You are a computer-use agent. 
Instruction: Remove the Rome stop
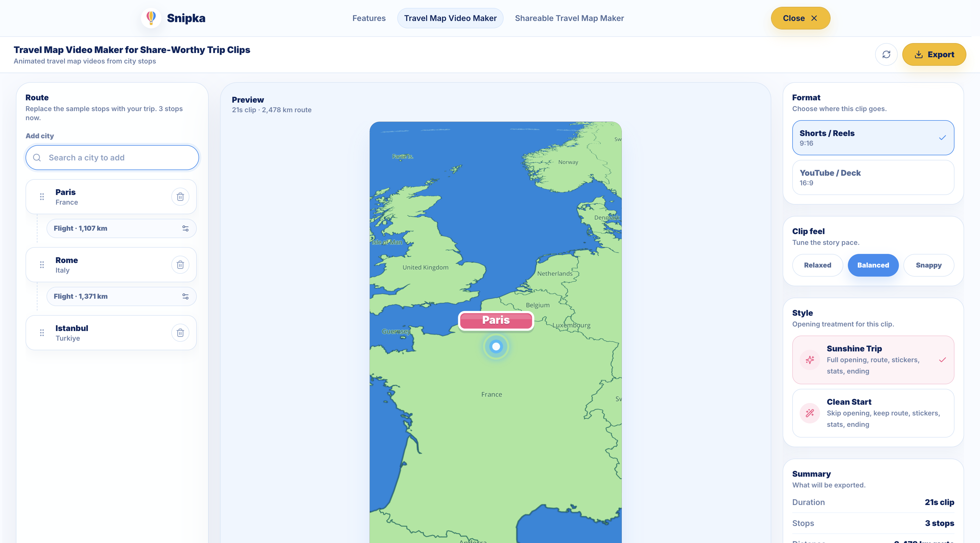click(x=180, y=265)
